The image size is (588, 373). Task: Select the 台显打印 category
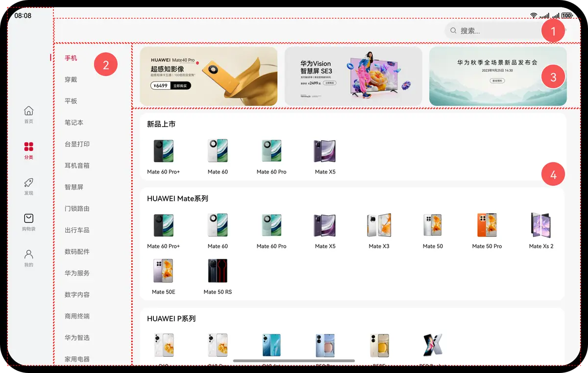click(x=77, y=144)
